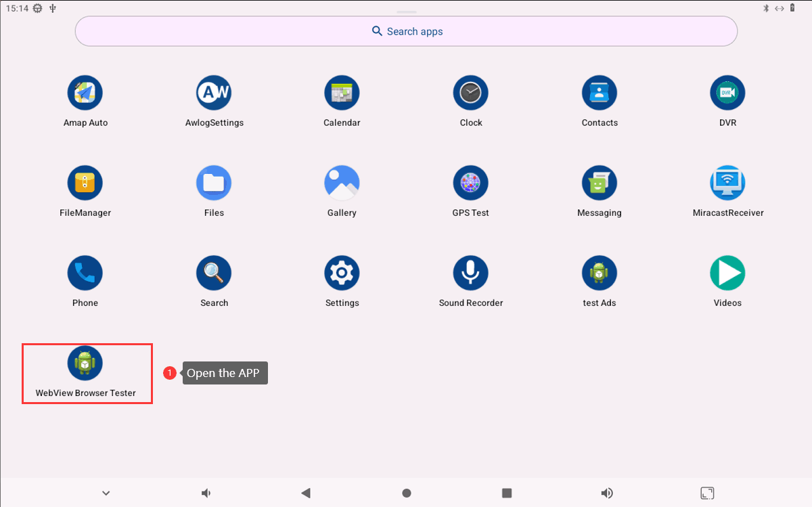812x507 pixels.
Task: Open the Contacts app
Action: pos(599,92)
